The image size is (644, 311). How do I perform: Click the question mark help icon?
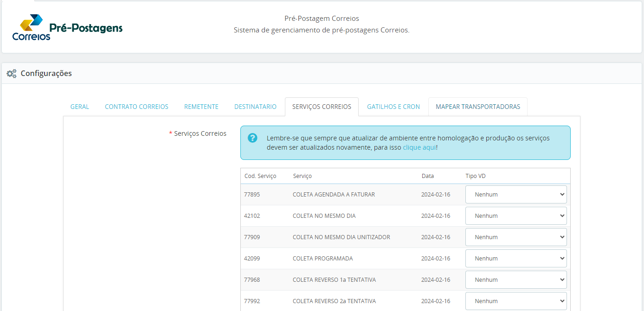[x=252, y=138]
